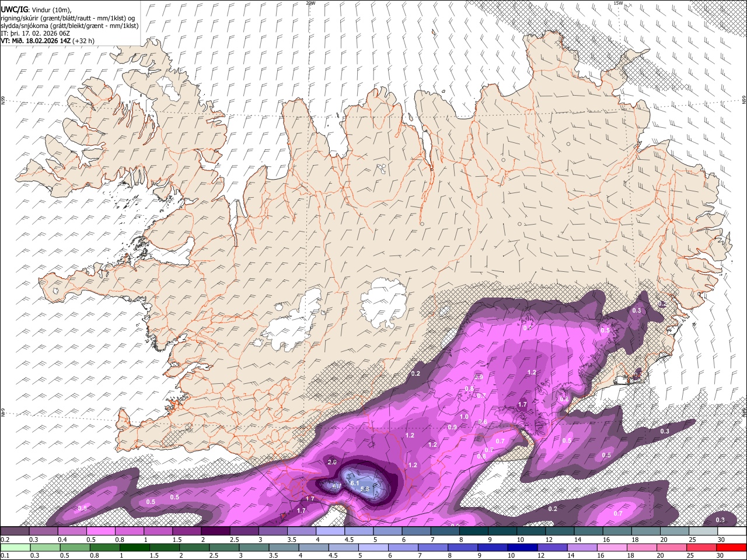747x560 pixels.
Task: Click the bright red final swatch in lower legend
Action: (x=731, y=547)
